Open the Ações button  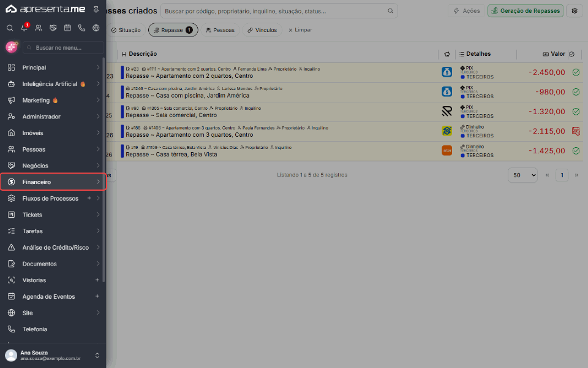(467, 11)
